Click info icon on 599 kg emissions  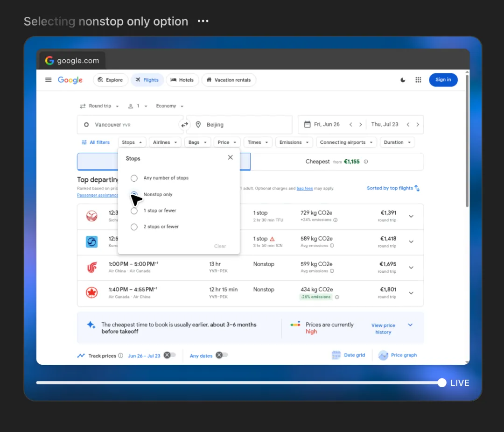coord(332,271)
